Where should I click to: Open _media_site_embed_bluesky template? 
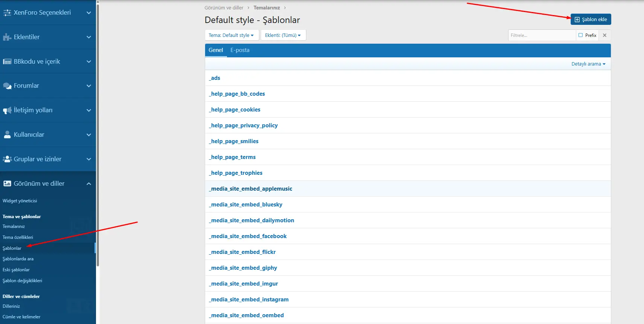tap(246, 205)
